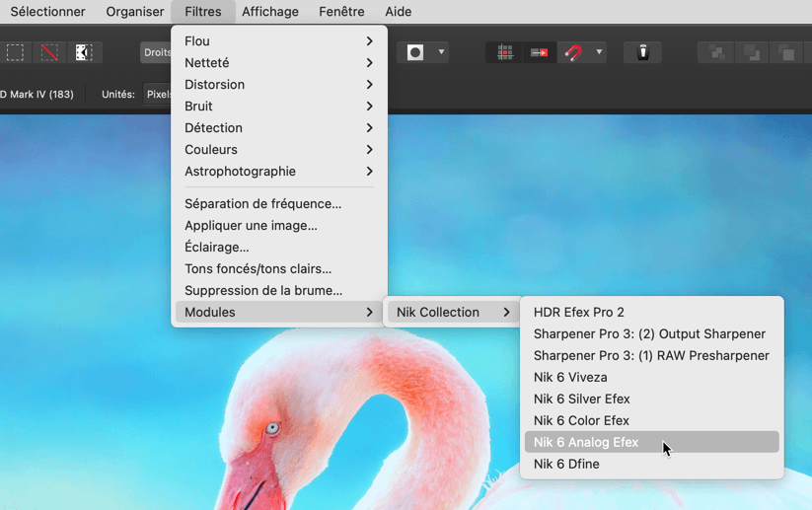Expand the Distorsion submenu
Viewport: 812px width, 510px height.
pos(279,85)
